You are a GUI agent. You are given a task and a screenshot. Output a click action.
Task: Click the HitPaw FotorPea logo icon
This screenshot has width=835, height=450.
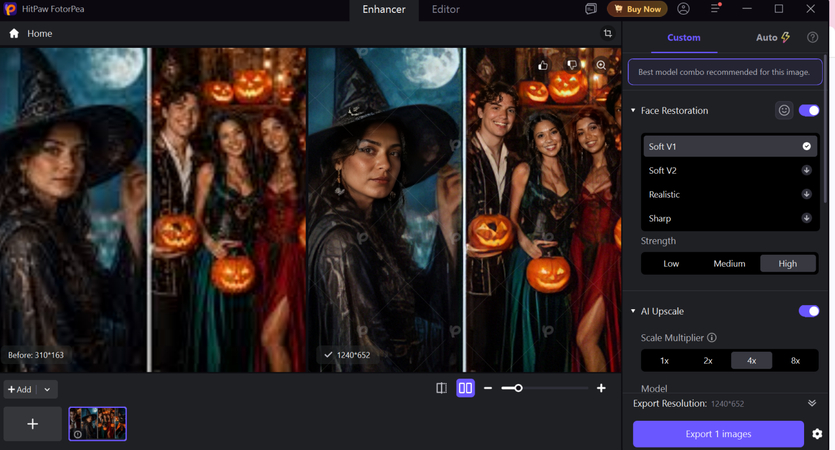[10, 9]
